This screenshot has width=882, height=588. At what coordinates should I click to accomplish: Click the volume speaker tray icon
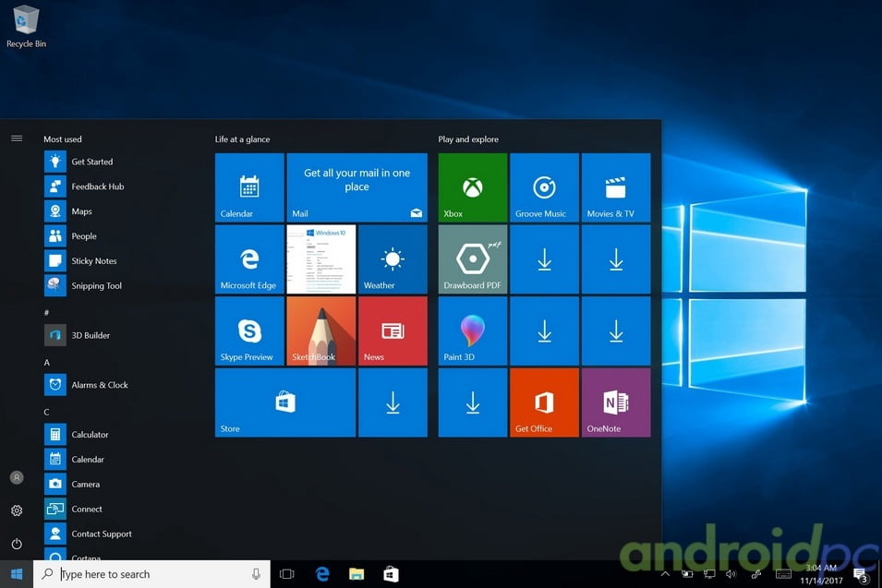point(731,574)
